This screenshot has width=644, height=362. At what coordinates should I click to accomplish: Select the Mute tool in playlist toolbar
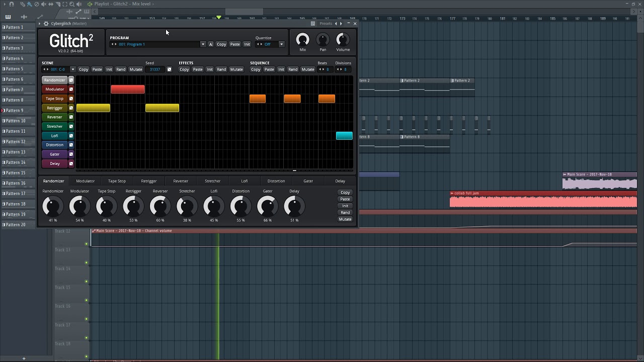coord(44,4)
